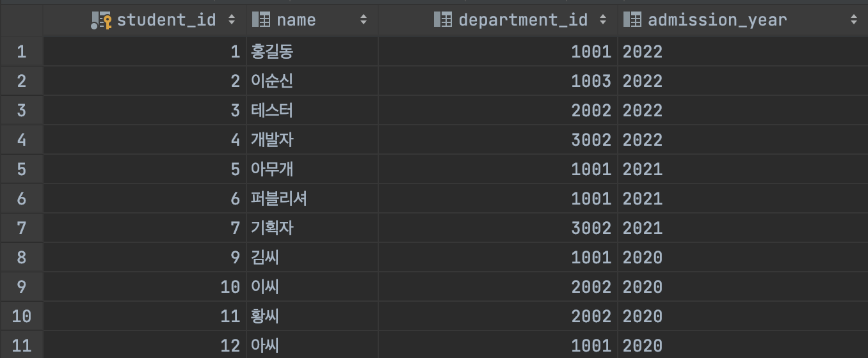Click the department_id column table icon
The width and height of the screenshot is (868, 358).
coord(443,20)
